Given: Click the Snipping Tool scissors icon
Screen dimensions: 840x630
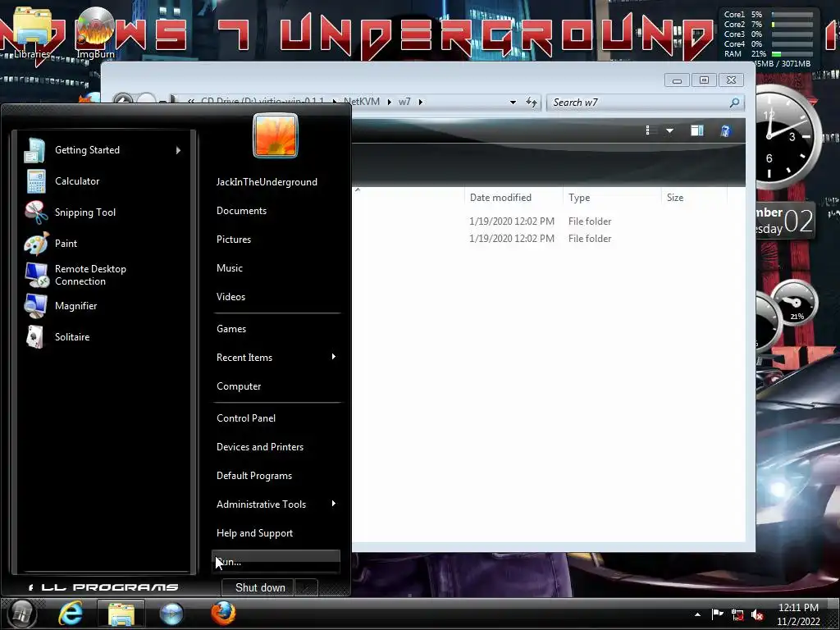Looking at the screenshot, I should 36,212.
